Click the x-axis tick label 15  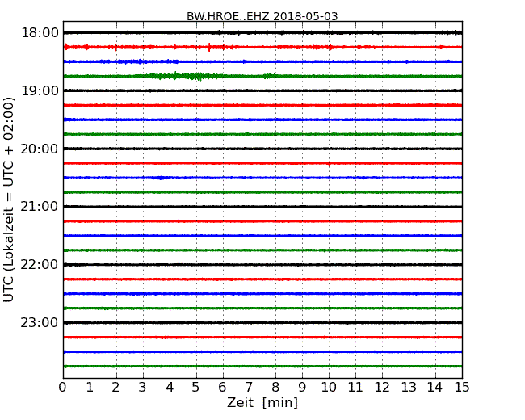(x=462, y=388)
